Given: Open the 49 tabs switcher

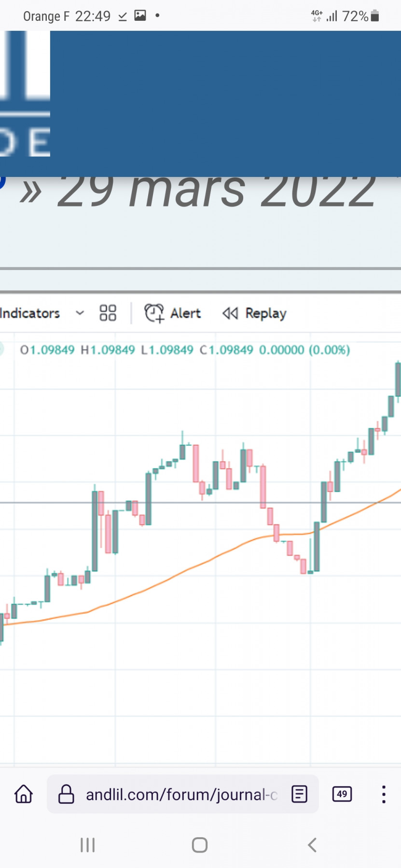Looking at the screenshot, I should [342, 794].
